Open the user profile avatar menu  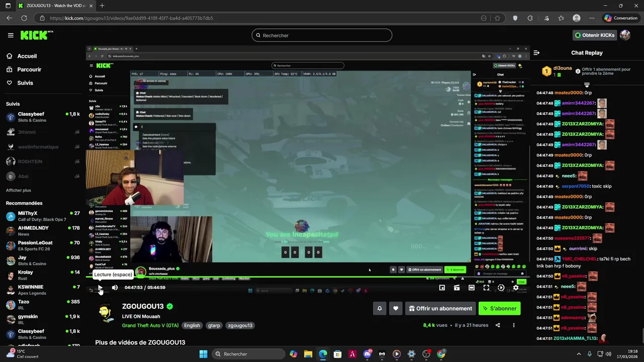tap(625, 35)
